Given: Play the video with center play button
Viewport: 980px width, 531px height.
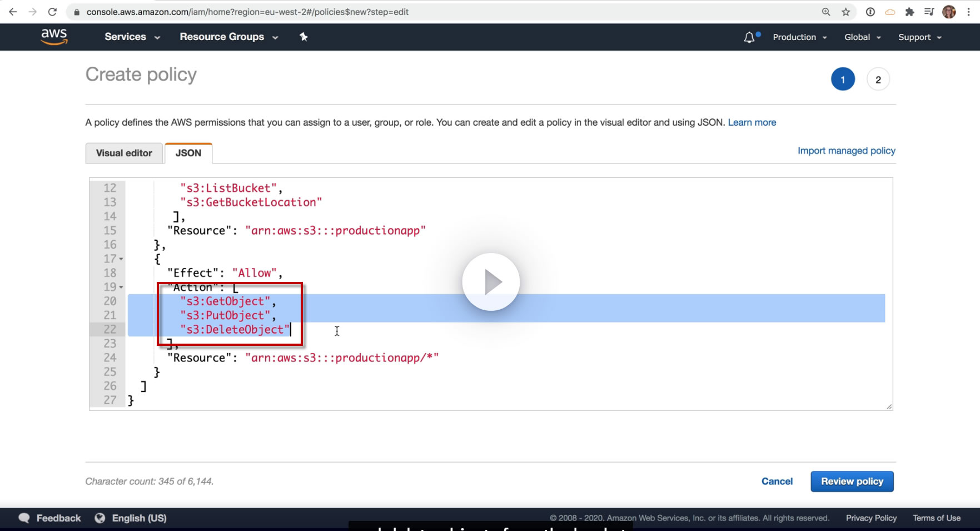Looking at the screenshot, I should (491, 282).
